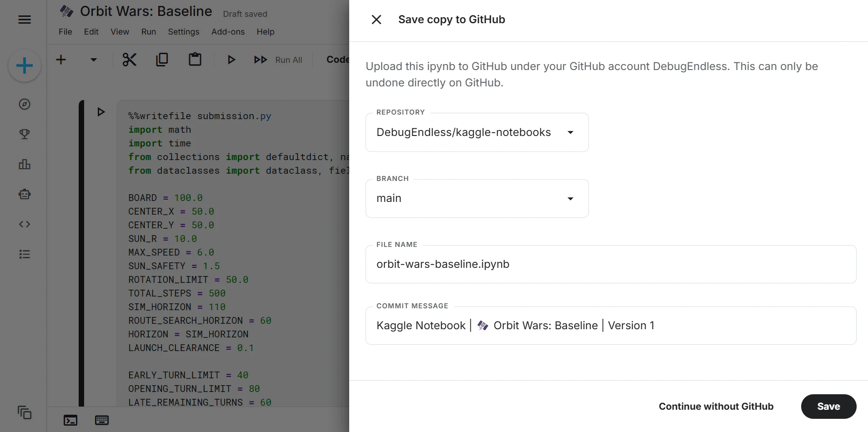Image resolution: width=868 pixels, height=432 pixels.
Task: Open the View menu
Action: (x=120, y=32)
